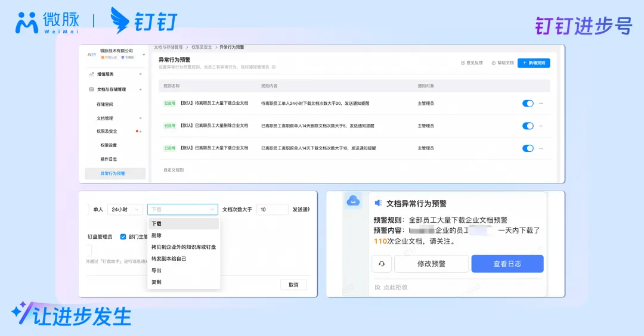Click the company logo beside 微脉技术有限公司

92,54
